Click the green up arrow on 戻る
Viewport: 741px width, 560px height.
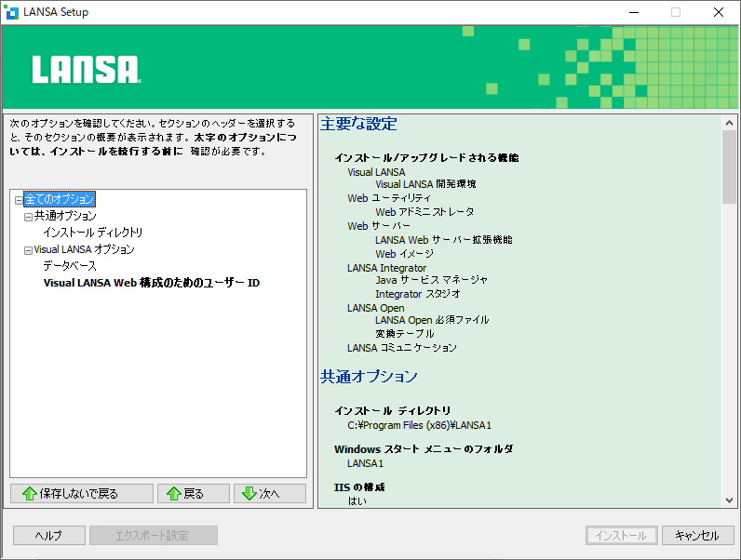coord(174,493)
